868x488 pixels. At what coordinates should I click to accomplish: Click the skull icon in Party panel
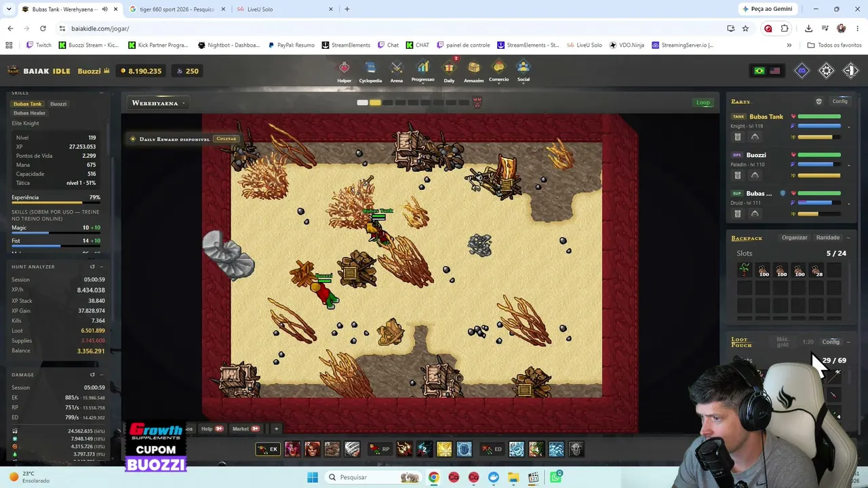pos(818,102)
